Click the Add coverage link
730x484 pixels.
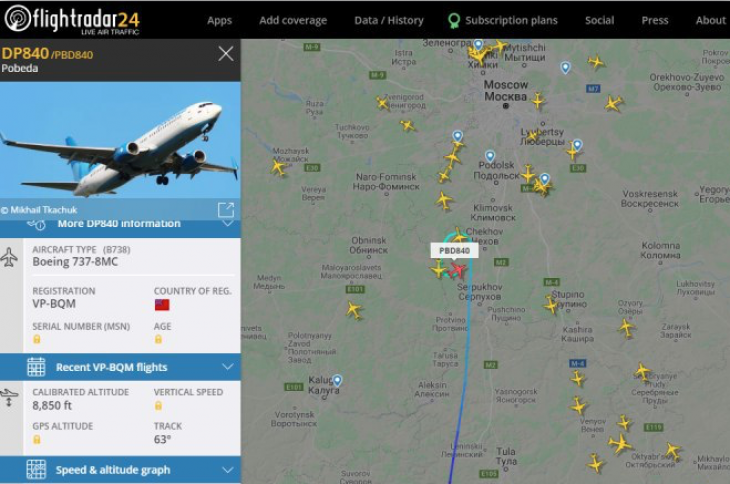tap(293, 20)
